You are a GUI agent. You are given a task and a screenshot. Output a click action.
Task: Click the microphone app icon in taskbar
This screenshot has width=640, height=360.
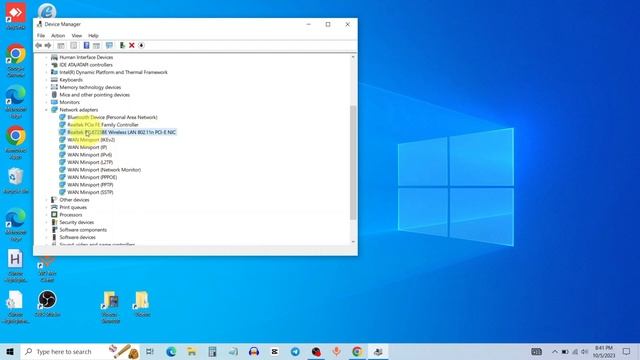(x=336, y=351)
